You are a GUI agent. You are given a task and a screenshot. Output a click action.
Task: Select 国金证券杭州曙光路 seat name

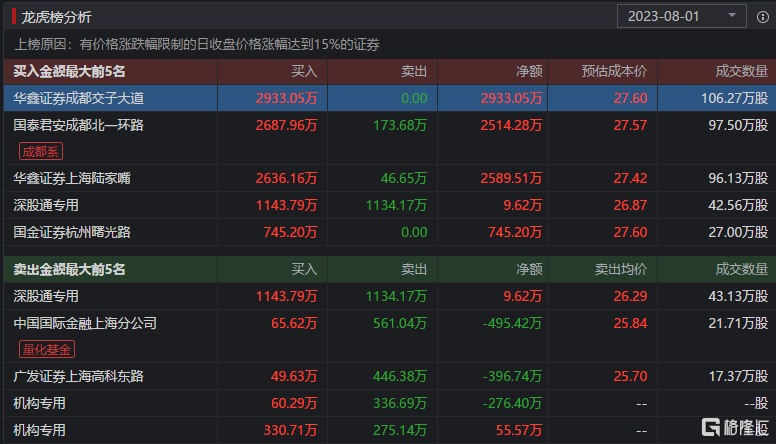coord(72,232)
